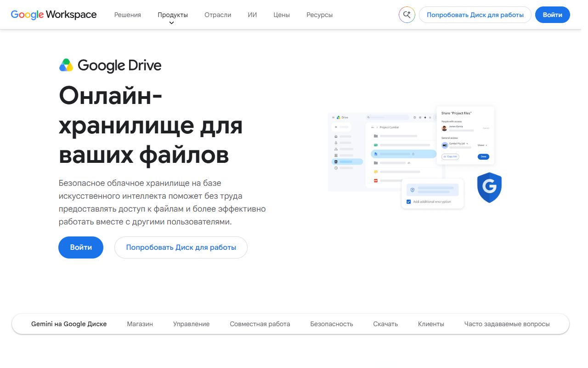
Task: Click the Copy link button in illustration
Action: coord(450,156)
